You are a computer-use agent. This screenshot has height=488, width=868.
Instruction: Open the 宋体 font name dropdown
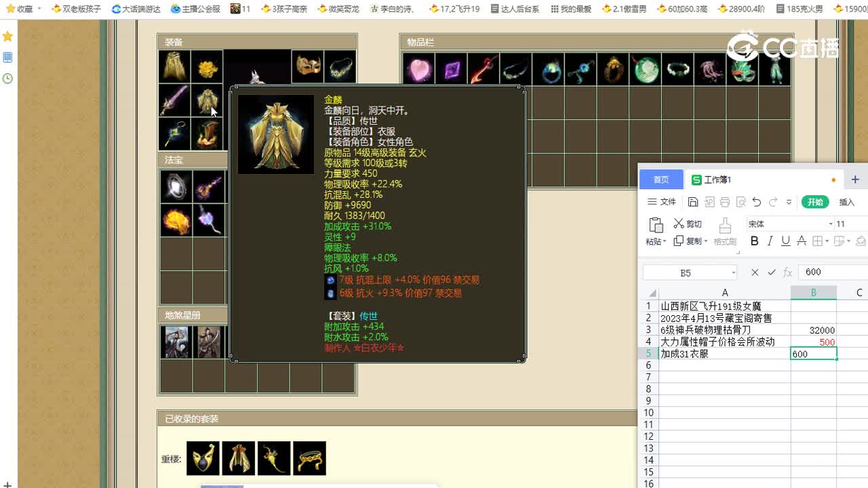(831, 224)
